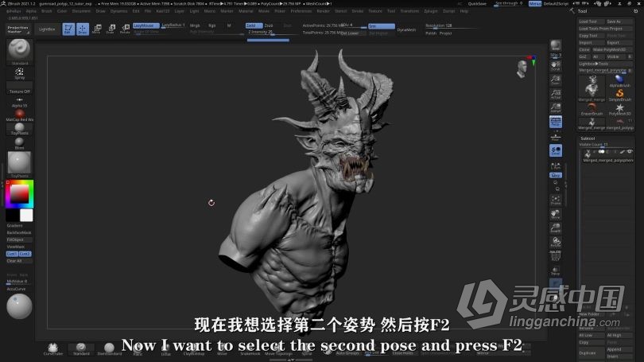Click the GoZ button

[x=584, y=56]
